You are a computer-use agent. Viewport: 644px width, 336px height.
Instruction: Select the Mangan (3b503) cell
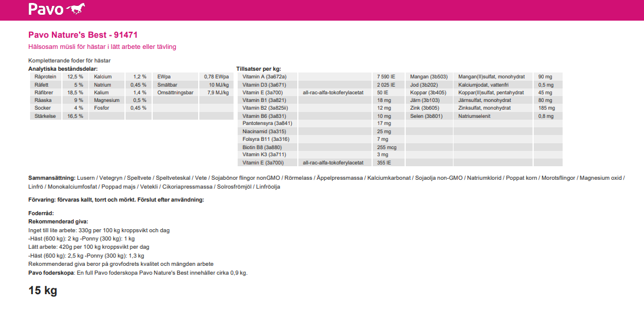click(x=429, y=77)
